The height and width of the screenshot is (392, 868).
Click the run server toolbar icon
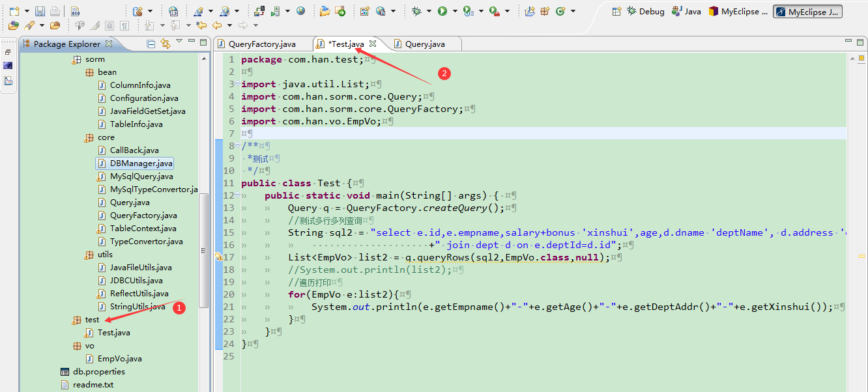point(276,11)
